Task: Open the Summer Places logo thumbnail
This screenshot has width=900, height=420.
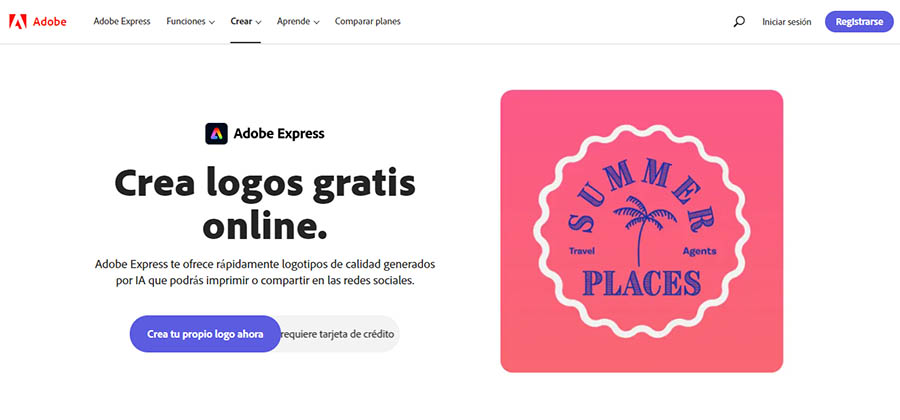Action: tap(642, 231)
